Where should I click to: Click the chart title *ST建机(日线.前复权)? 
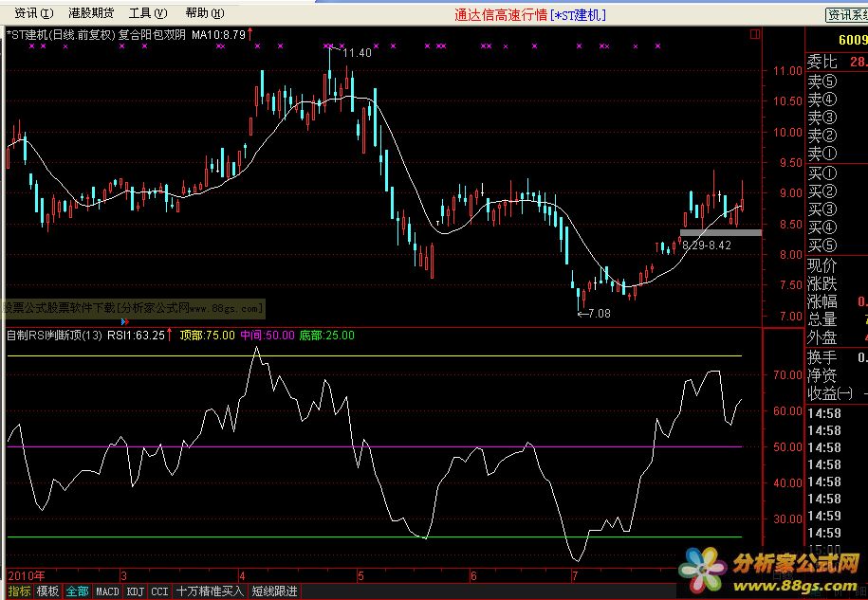[x=62, y=34]
